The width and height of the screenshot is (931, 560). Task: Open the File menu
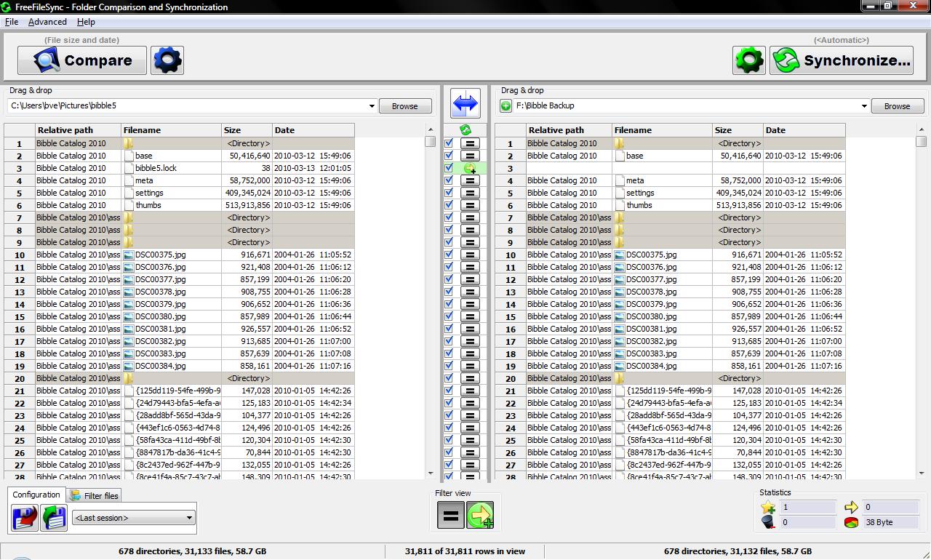click(x=12, y=22)
